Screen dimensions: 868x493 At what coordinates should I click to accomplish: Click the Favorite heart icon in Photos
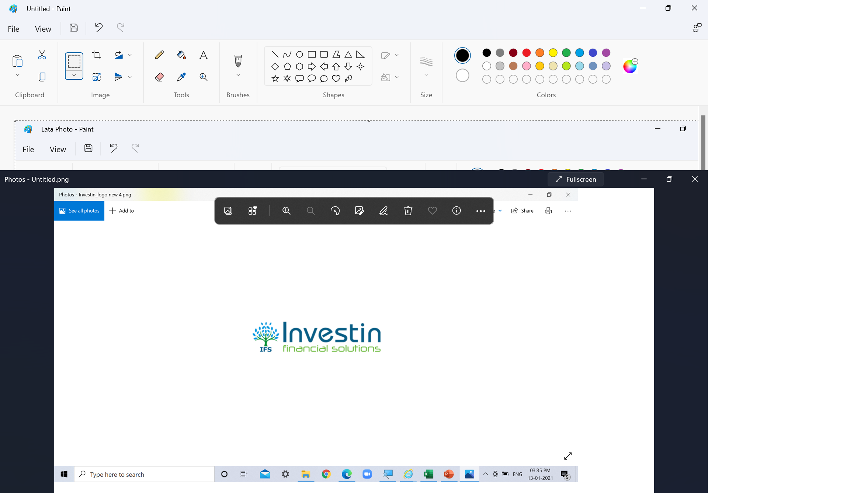pyautogui.click(x=432, y=211)
